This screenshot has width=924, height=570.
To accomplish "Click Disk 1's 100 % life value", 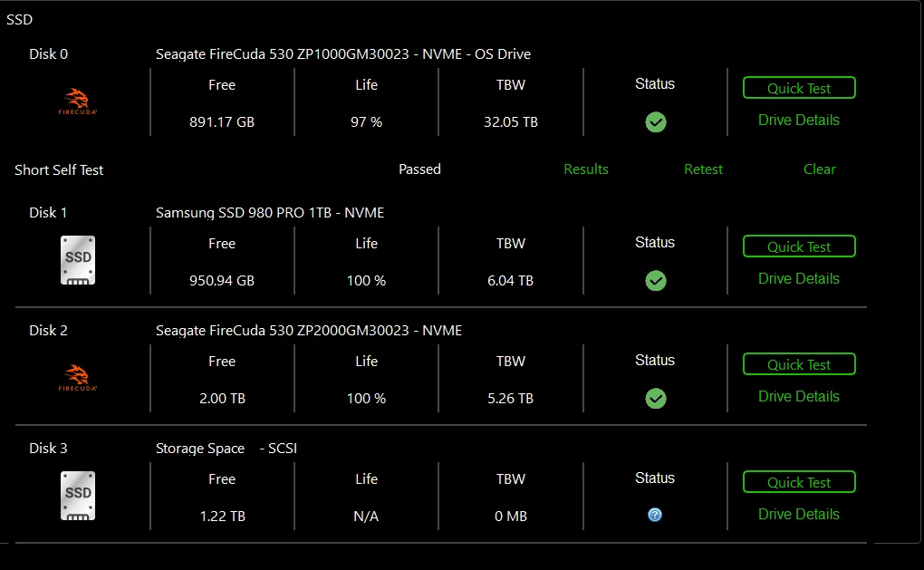I will coord(366,281).
